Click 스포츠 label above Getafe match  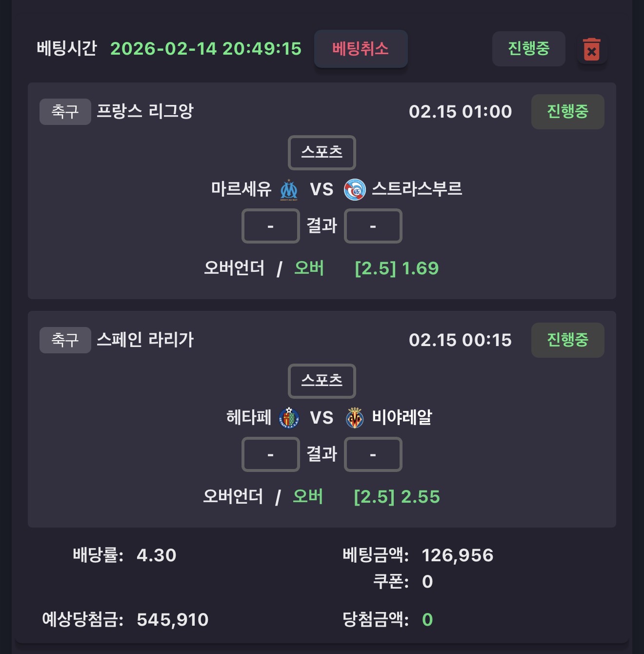[322, 381]
